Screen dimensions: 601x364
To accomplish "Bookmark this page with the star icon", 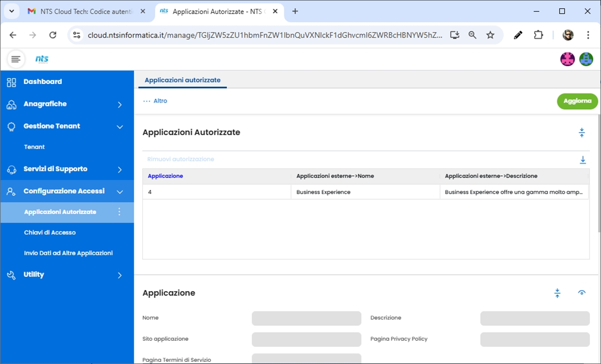I will tap(490, 35).
